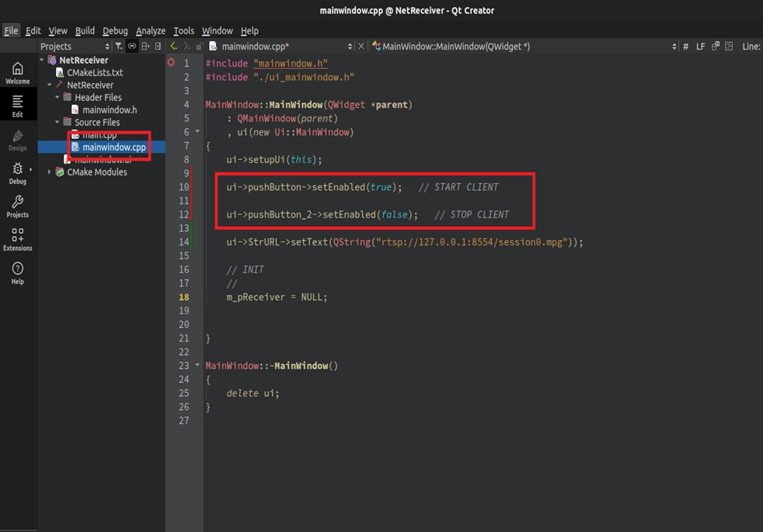
Task: Go forward with the right arrow
Action: [186, 46]
